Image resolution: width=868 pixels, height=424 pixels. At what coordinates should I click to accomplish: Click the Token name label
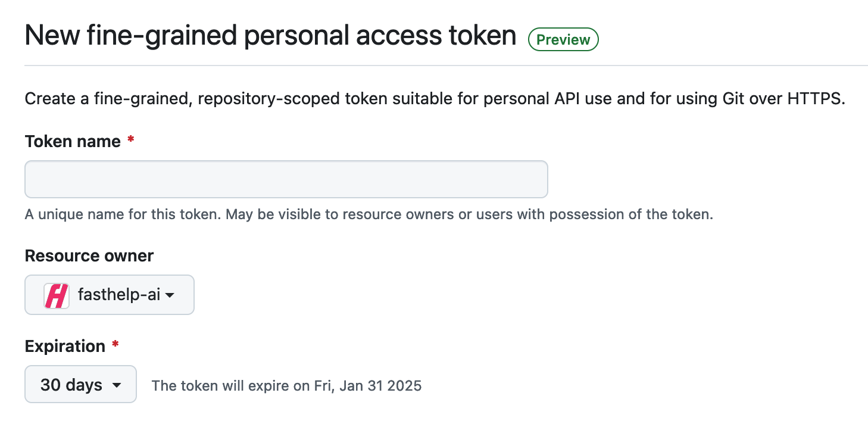pos(73,142)
